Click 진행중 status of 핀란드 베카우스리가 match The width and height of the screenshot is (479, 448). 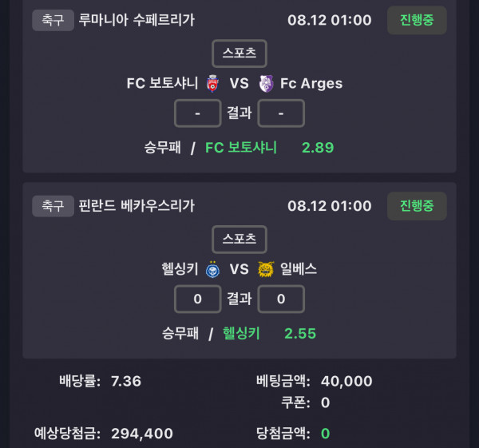(x=417, y=206)
